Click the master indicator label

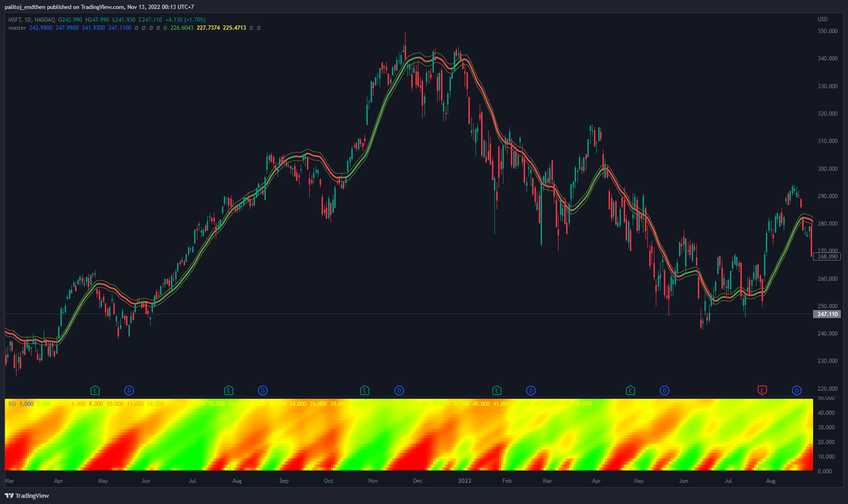[17, 28]
